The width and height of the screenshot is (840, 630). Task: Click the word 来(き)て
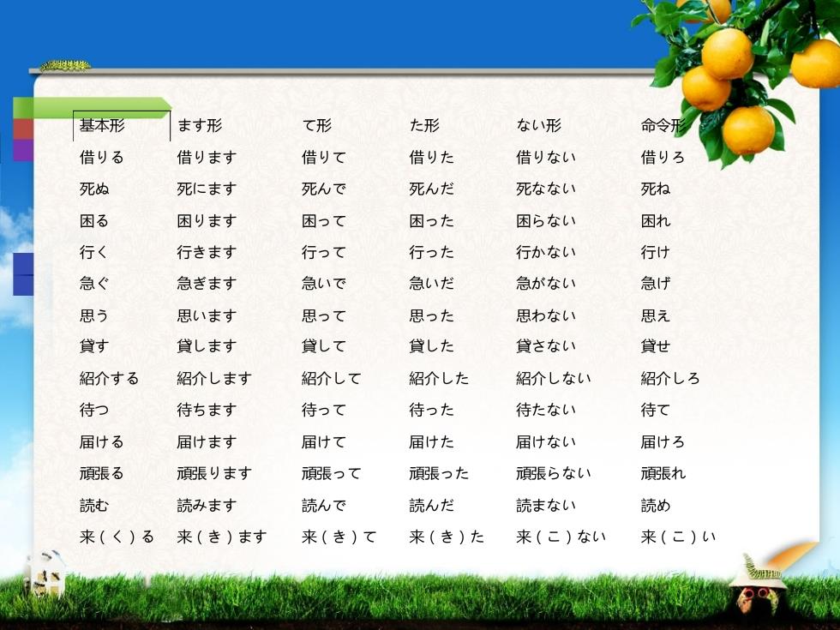[x=339, y=537]
